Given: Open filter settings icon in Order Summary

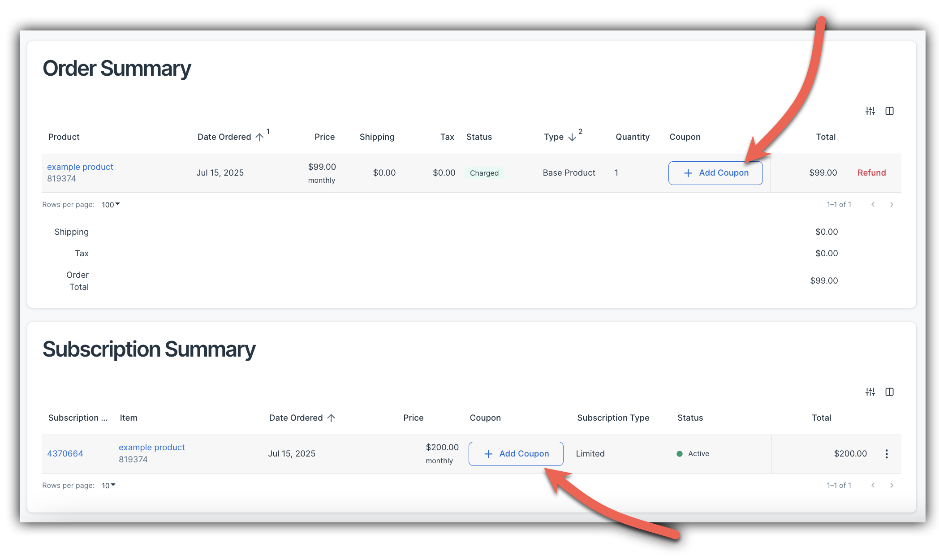Looking at the screenshot, I should click(870, 111).
